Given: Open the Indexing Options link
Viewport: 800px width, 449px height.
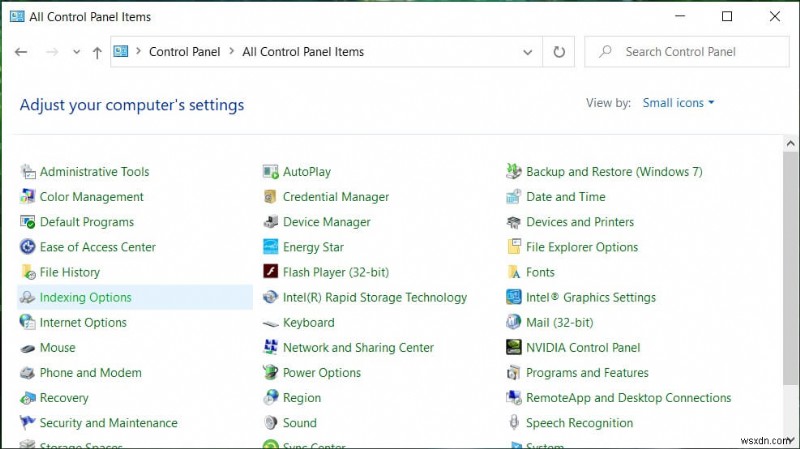Looking at the screenshot, I should pyautogui.click(x=85, y=297).
